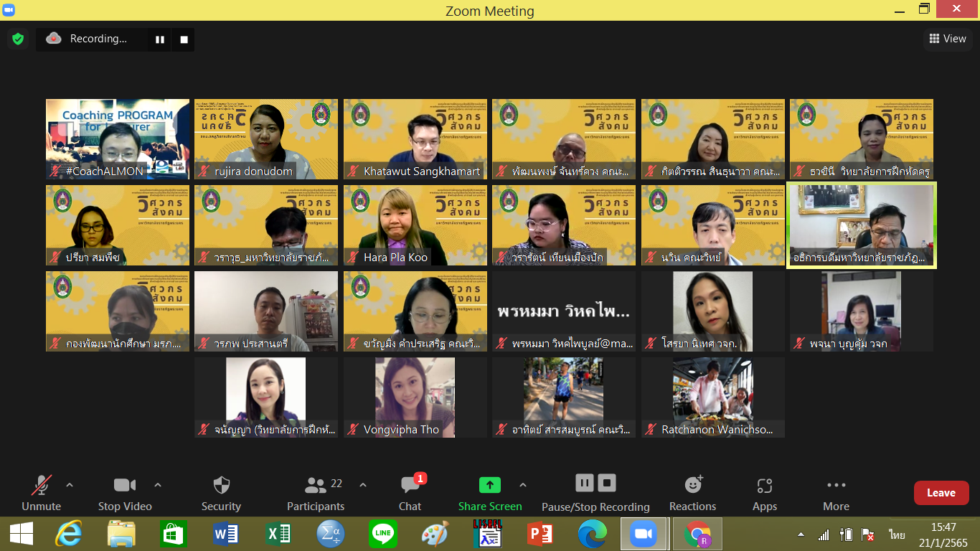Stop recording using top-left stop button
Image resolution: width=980 pixels, height=551 pixels.
pos(184,39)
